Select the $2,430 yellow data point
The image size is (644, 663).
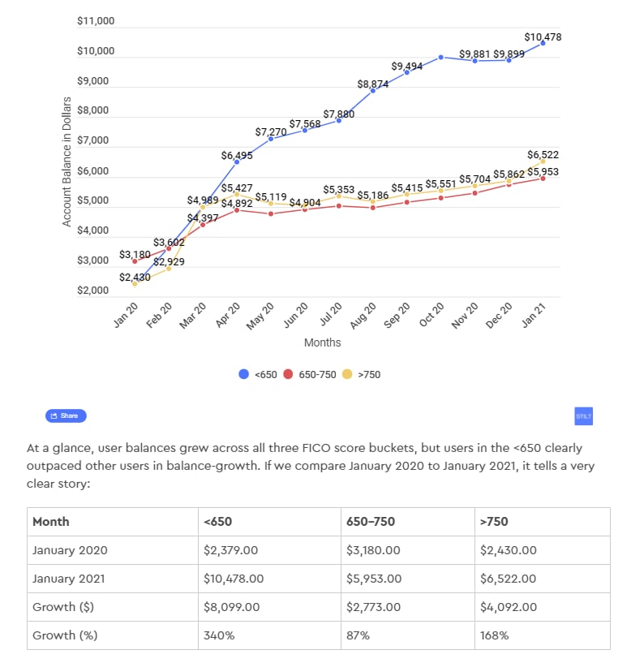pos(135,283)
